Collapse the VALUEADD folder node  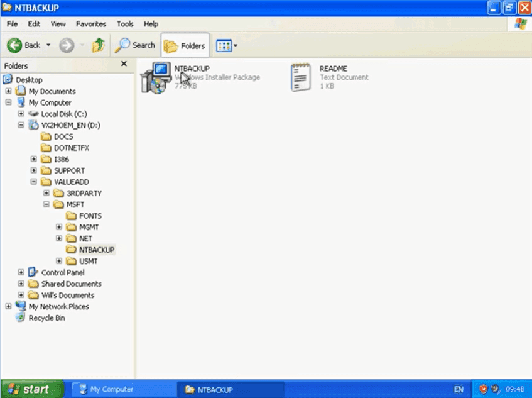(x=33, y=182)
